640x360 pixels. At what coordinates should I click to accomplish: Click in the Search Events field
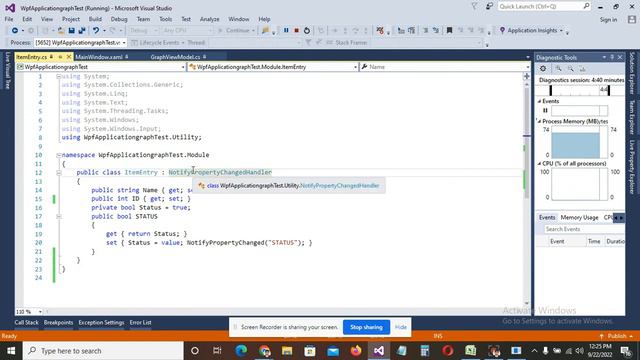coord(584,229)
